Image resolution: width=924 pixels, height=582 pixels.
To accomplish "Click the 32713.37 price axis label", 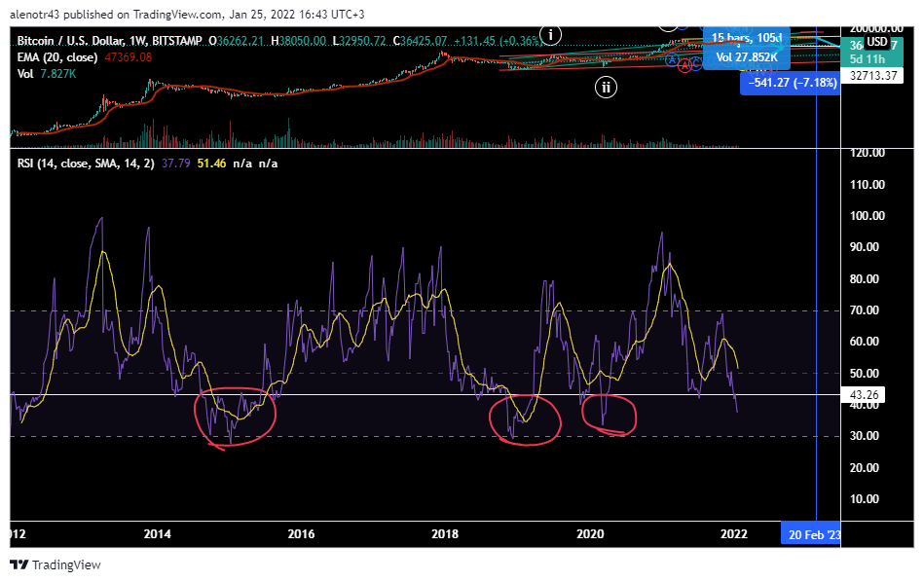I will coord(873,75).
